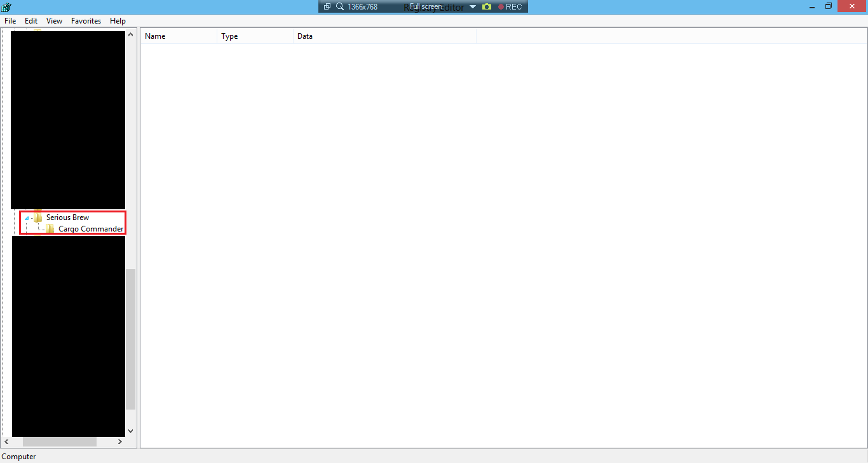This screenshot has height=463, width=868.
Task: Start recording with the REC button
Action: tap(510, 7)
